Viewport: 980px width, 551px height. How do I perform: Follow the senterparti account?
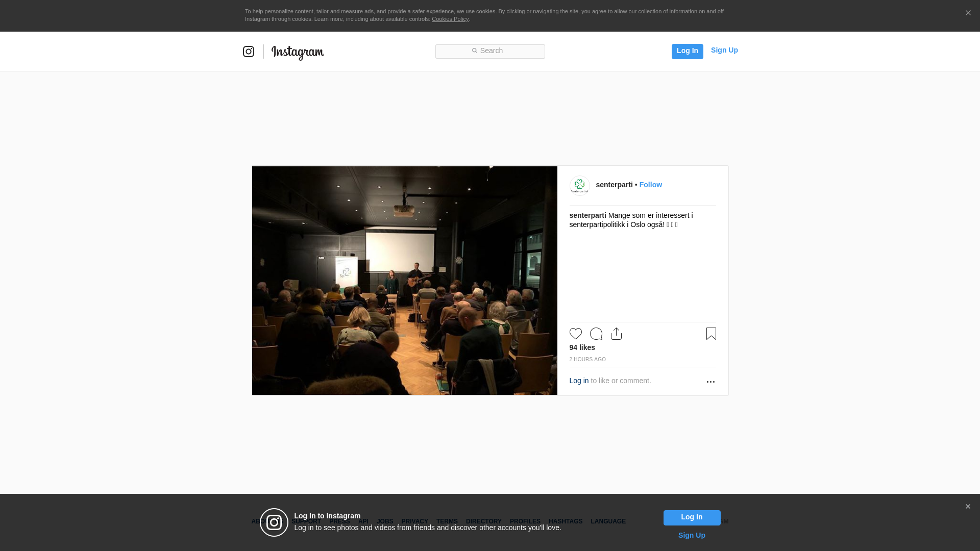(x=650, y=185)
